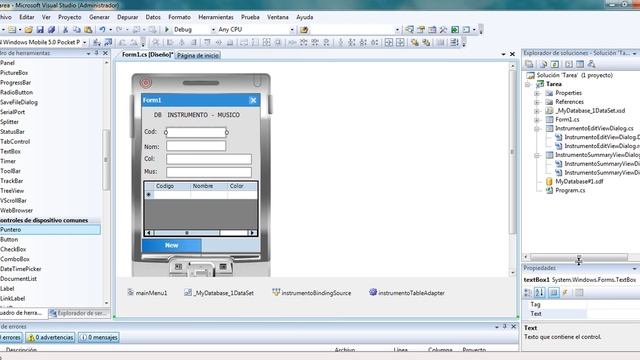Click View Class Diagram icon in Solution Explorer
Screen dimensions: 640x360
pos(591,64)
